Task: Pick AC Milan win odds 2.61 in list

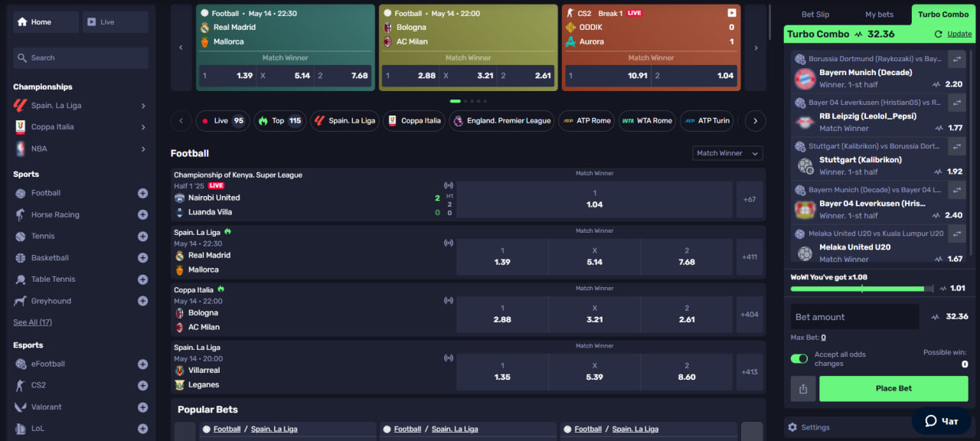Action: coord(687,314)
